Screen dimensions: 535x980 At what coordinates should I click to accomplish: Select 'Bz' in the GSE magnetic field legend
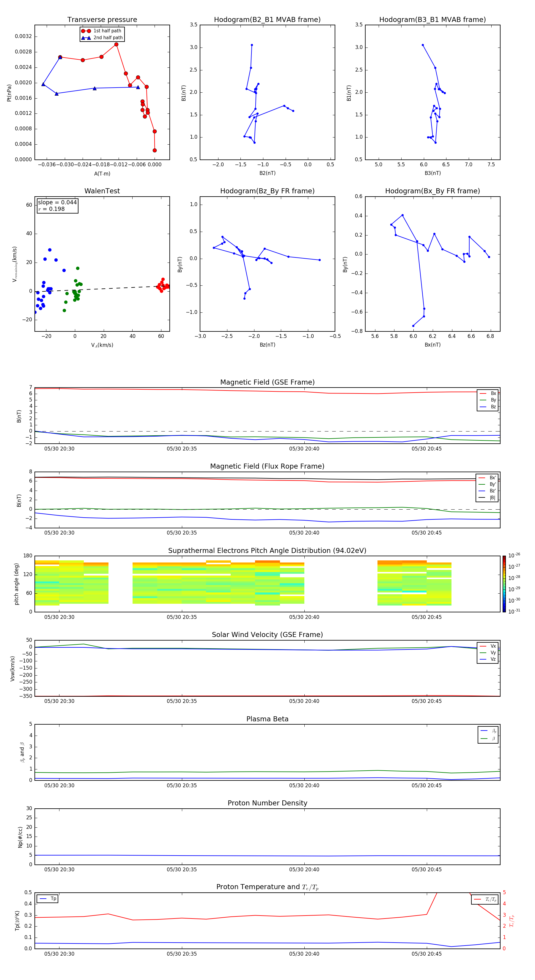[488, 407]
